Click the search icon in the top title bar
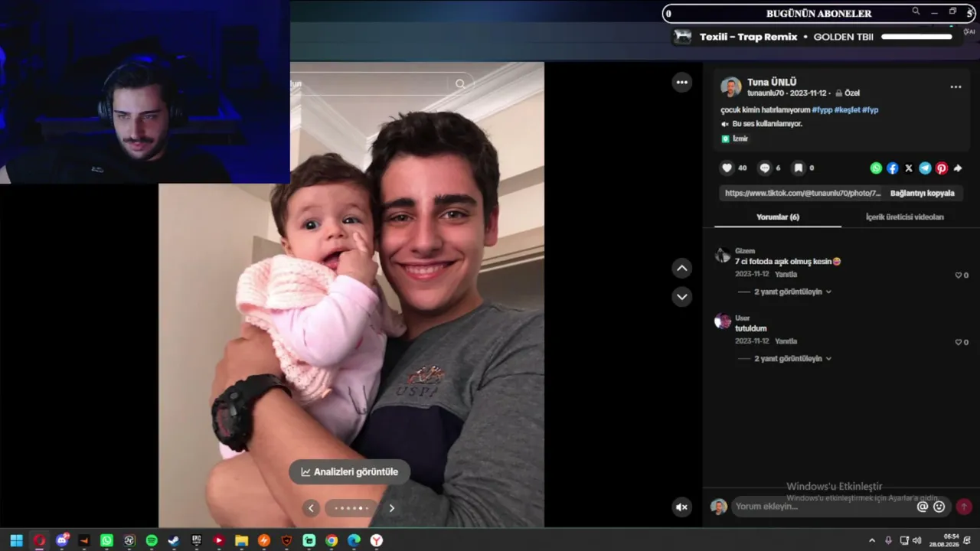This screenshot has width=980, height=551. point(916,11)
